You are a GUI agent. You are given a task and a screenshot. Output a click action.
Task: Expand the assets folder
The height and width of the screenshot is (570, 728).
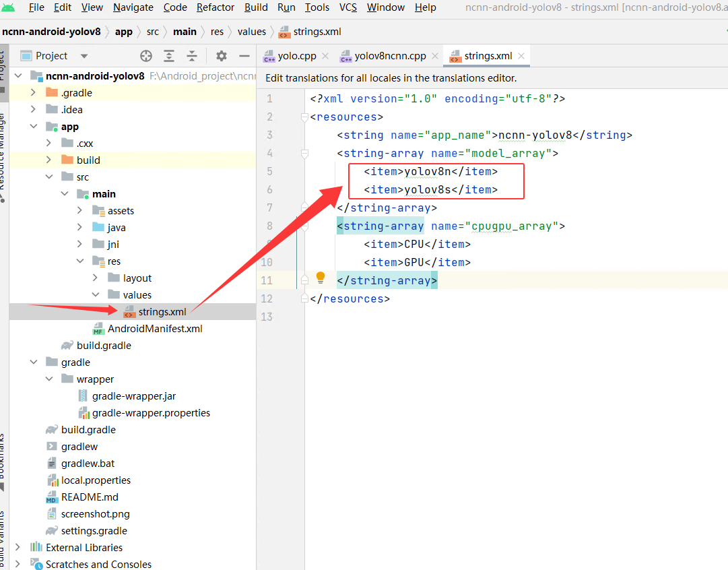pyautogui.click(x=80, y=211)
